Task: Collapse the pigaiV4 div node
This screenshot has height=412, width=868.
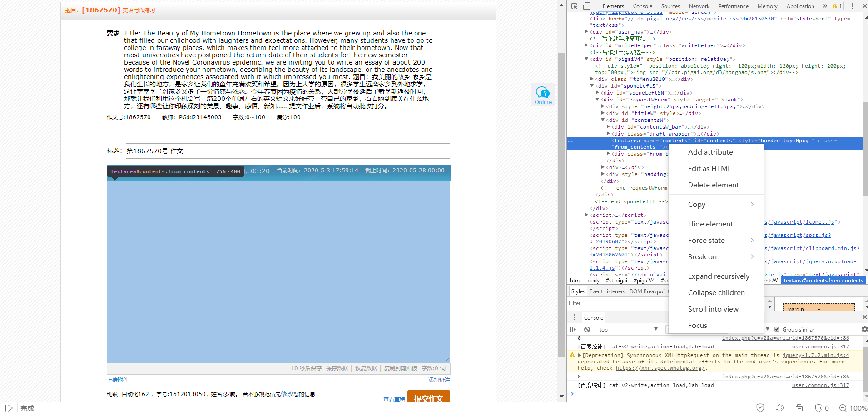Action: tap(586, 59)
